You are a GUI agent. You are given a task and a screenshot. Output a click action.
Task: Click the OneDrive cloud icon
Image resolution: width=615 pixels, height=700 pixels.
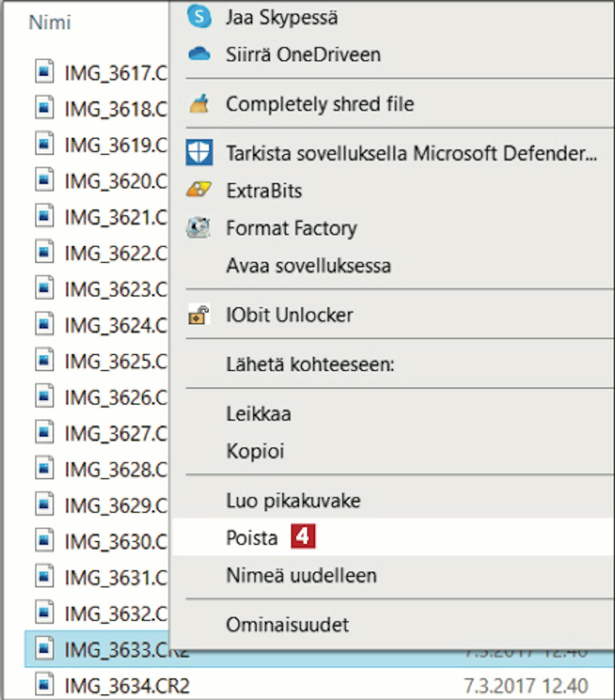(199, 54)
